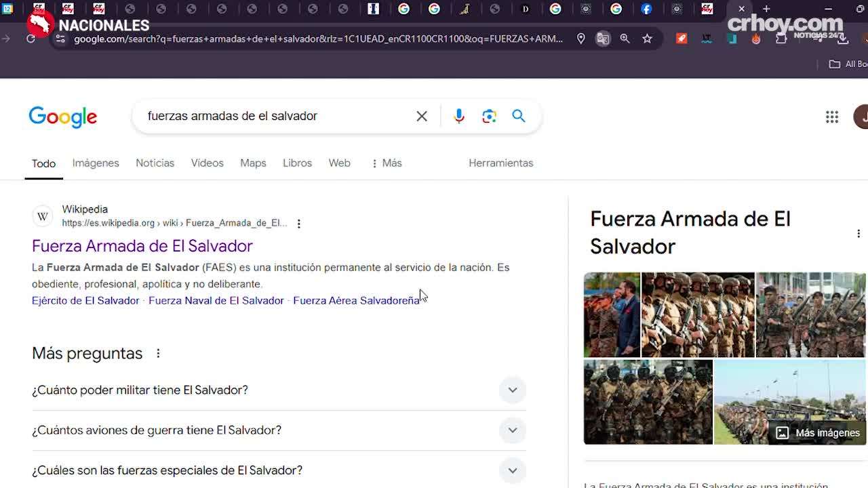Switch to the Libros tab
The image size is (868, 488).
coord(297,163)
